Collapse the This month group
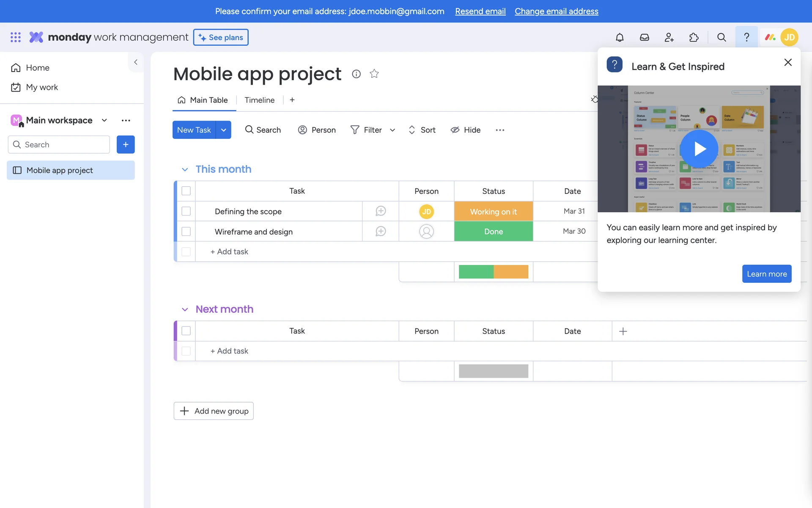Image resolution: width=812 pixels, height=508 pixels. coord(185,169)
